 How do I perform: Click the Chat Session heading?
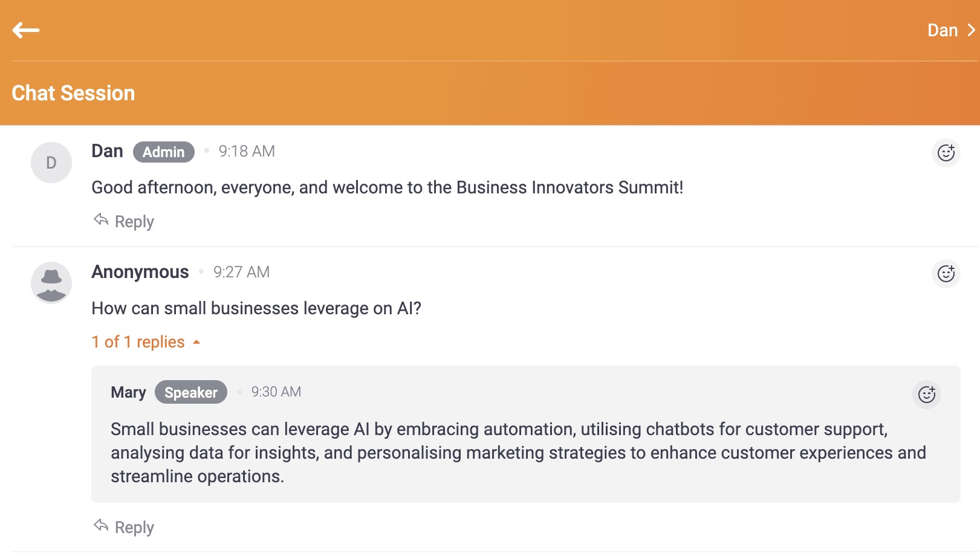tap(73, 93)
